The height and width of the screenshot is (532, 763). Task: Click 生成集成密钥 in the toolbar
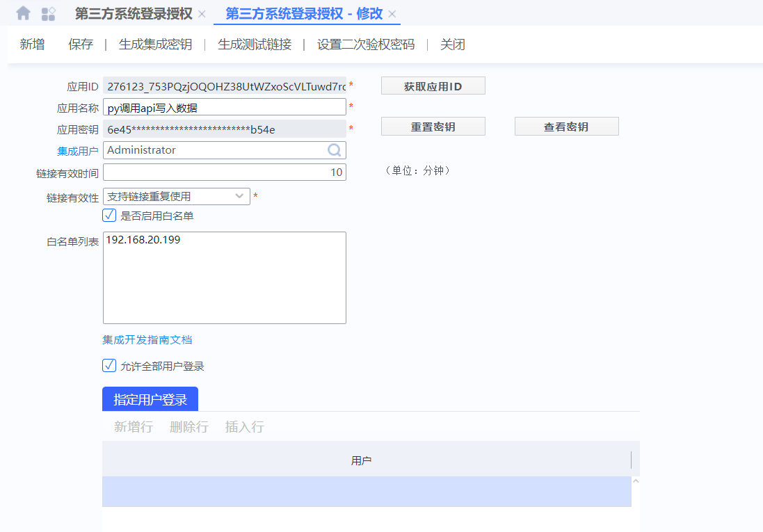click(155, 45)
